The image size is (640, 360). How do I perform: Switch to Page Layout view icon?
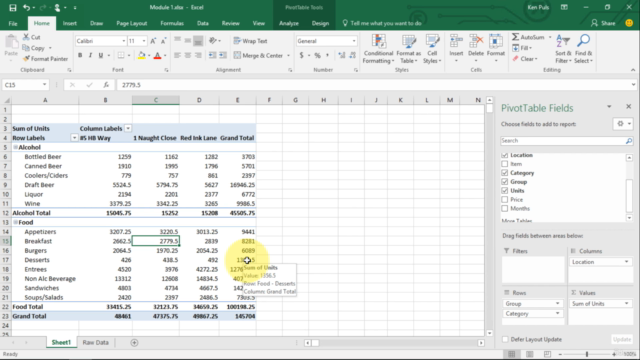pyautogui.click(x=529, y=354)
